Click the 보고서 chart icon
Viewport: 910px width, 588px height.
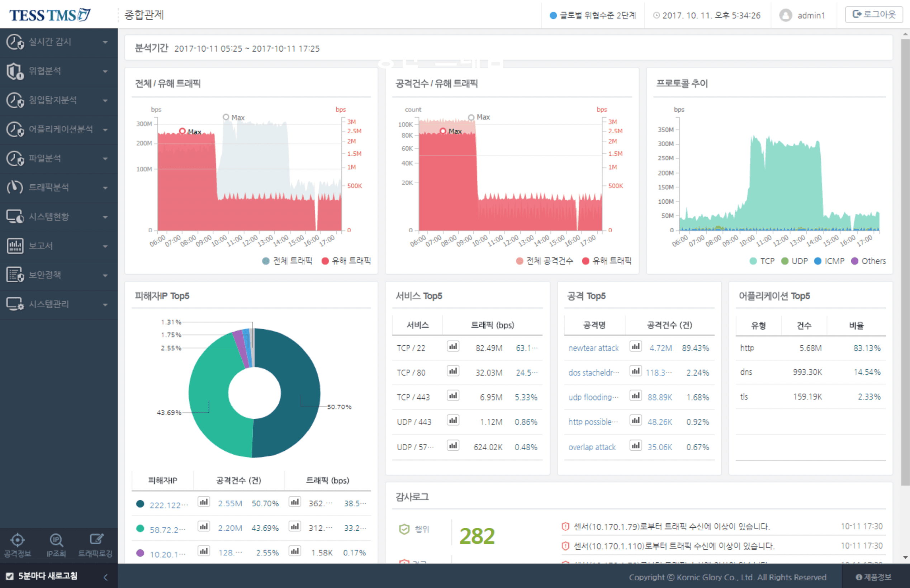point(15,246)
